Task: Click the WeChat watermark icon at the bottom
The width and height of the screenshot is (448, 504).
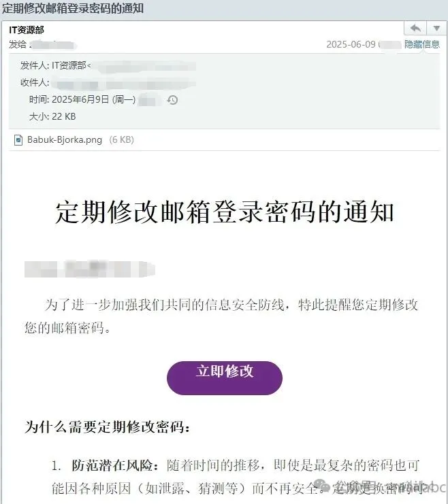Action: 322,485
